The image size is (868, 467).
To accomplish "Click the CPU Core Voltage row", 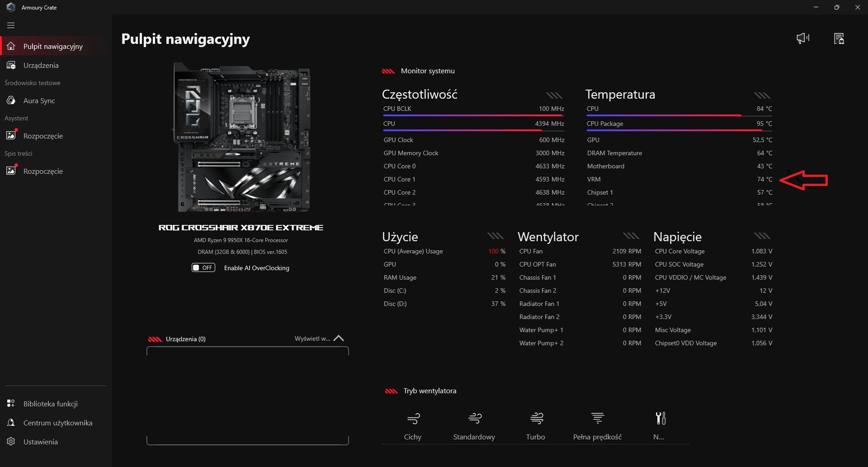I will click(x=713, y=251).
